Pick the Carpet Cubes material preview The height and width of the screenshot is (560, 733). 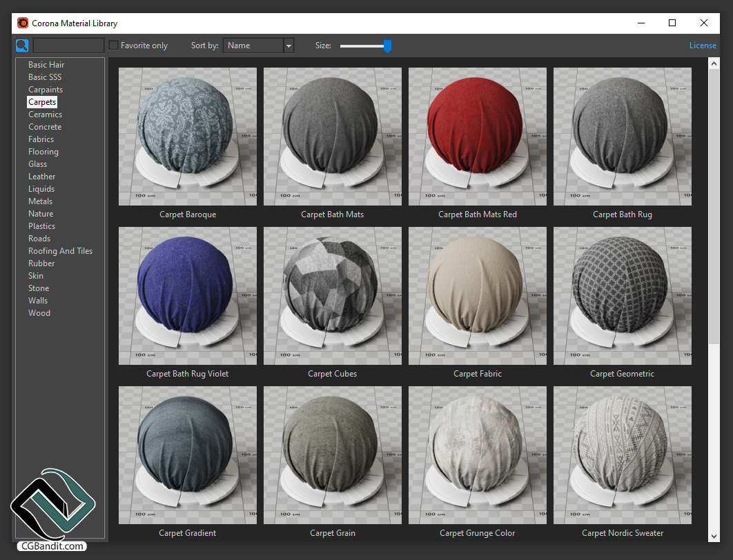coord(333,296)
